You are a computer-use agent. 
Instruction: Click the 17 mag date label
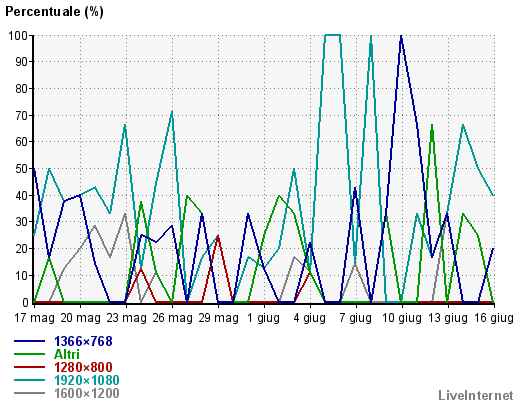[x=34, y=318]
